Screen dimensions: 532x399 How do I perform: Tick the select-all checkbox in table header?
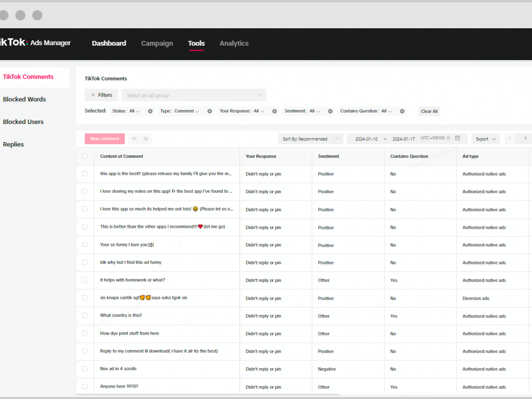(x=85, y=156)
